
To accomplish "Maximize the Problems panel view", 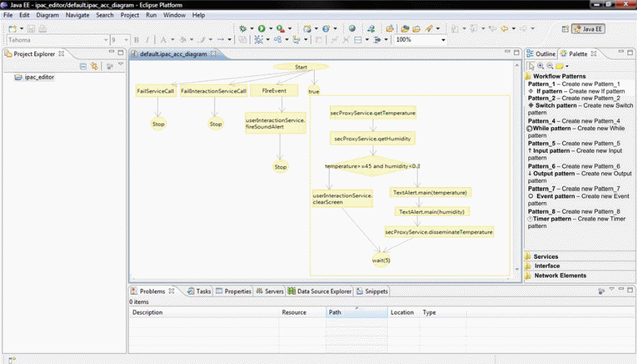I will [x=630, y=290].
